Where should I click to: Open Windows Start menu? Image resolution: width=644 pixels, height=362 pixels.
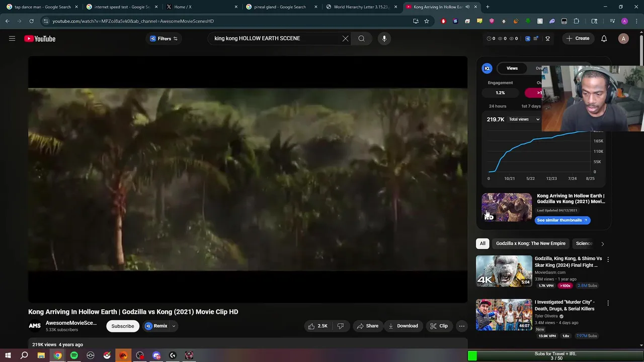point(8,355)
